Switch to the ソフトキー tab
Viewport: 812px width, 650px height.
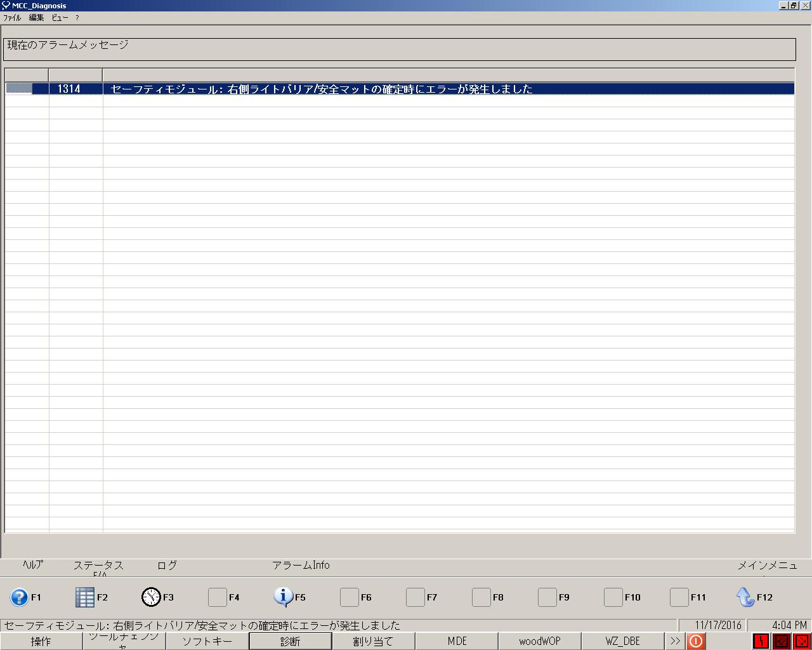click(x=207, y=641)
